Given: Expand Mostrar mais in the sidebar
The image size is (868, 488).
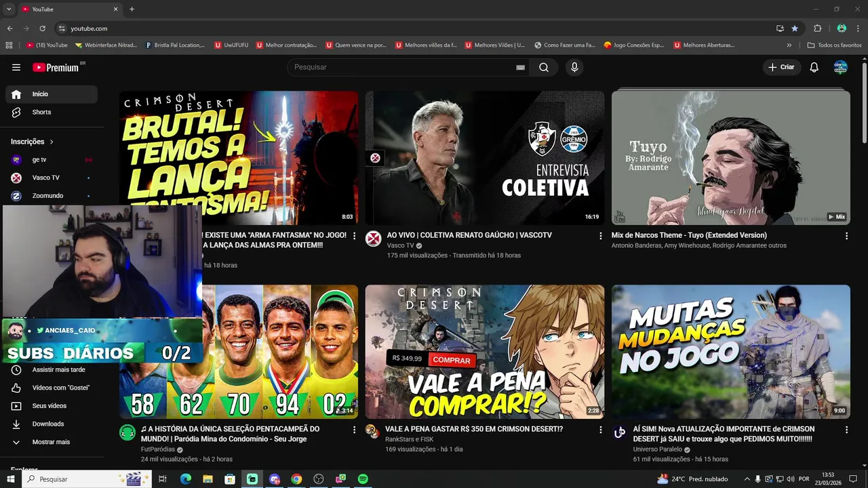Looking at the screenshot, I should pos(52,442).
